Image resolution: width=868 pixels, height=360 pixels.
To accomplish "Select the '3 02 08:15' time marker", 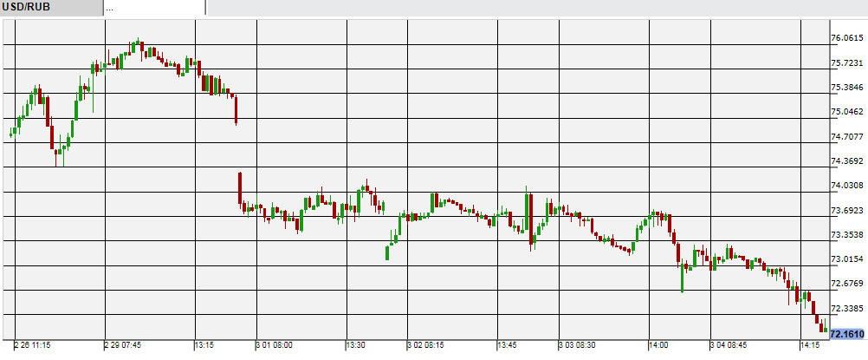I will 425,345.
